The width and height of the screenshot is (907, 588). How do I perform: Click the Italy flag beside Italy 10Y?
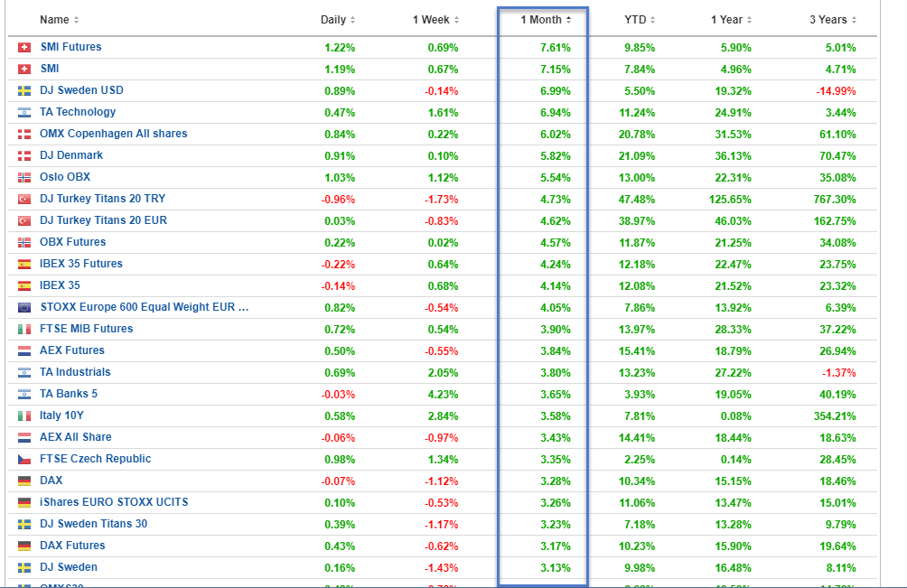24,416
